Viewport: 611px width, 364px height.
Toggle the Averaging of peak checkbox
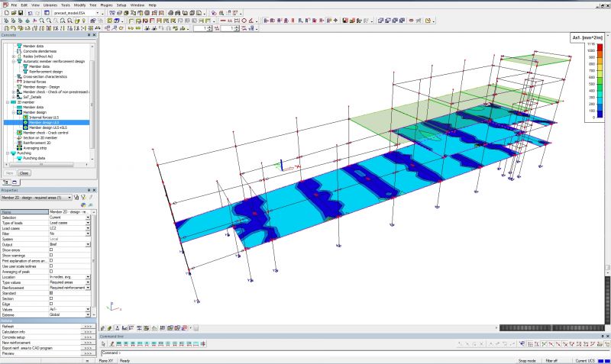(51, 272)
